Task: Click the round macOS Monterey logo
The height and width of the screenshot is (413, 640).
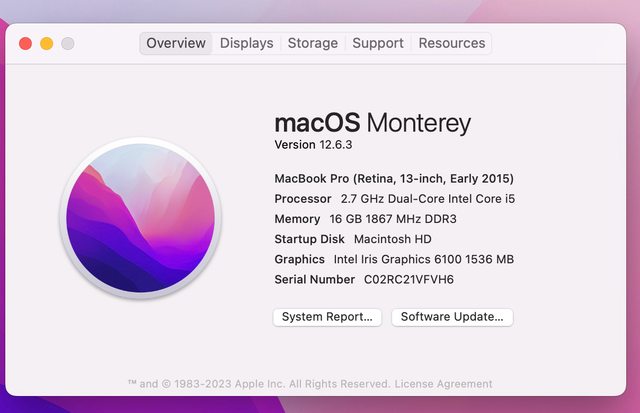Action: point(140,218)
